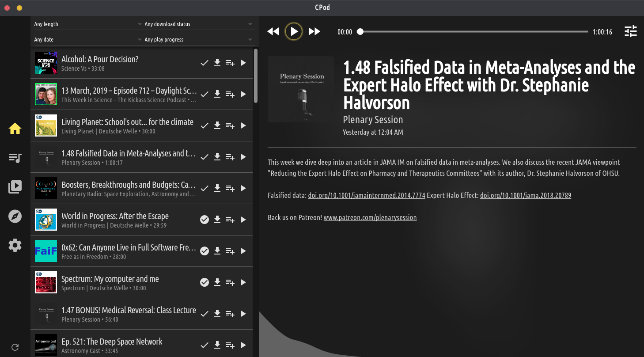This screenshot has height=357, width=644.
Task: Add 'Spectrum: My computer and me' to queue
Action: coord(230,282)
